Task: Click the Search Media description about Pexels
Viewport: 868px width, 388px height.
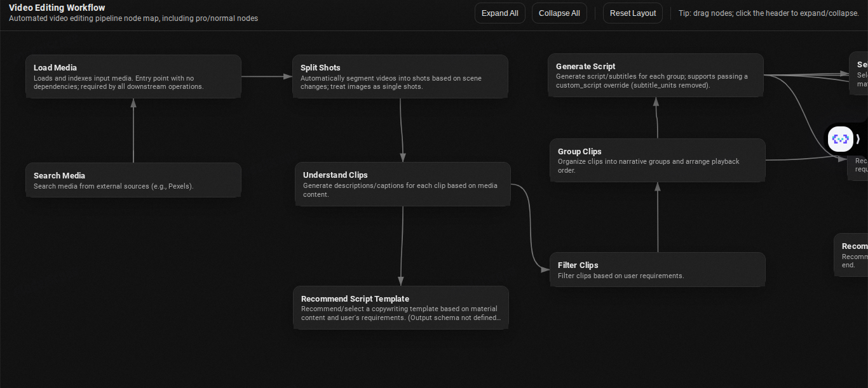Action: pos(114,187)
